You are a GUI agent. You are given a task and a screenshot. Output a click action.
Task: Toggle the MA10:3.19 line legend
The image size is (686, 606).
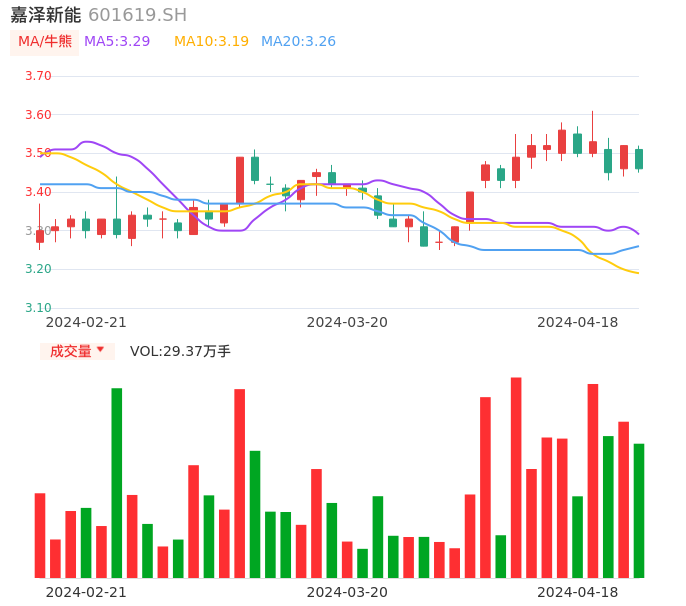coord(211,42)
